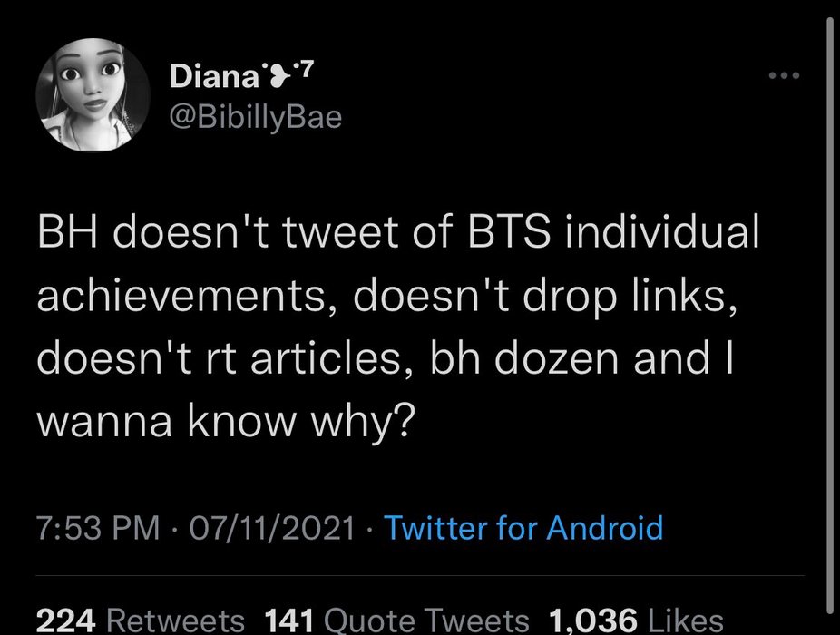
Task: Click the vertical scrollbar on the right edge
Action: click(829, 317)
